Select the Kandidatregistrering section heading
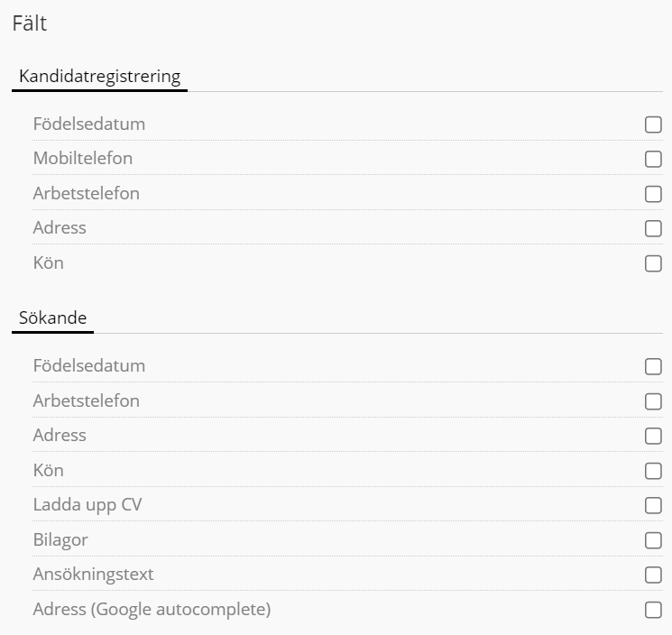Viewport: 672px width, 635px height. (x=99, y=76)
